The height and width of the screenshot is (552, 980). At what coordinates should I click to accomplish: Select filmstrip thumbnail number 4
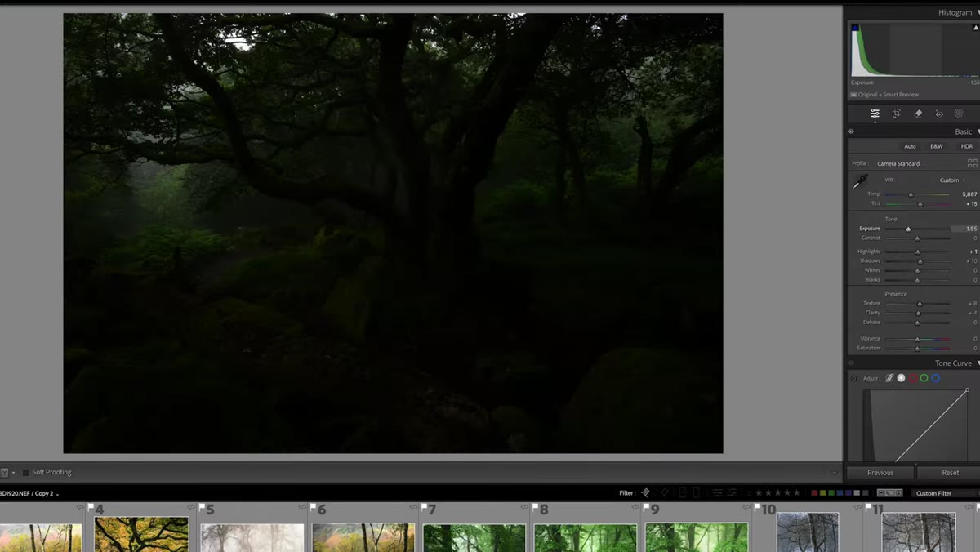(141, 534)
